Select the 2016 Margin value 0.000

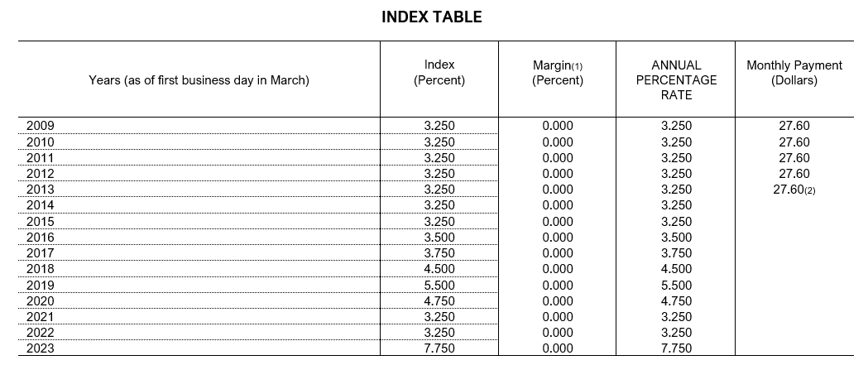tap(557, 238)
